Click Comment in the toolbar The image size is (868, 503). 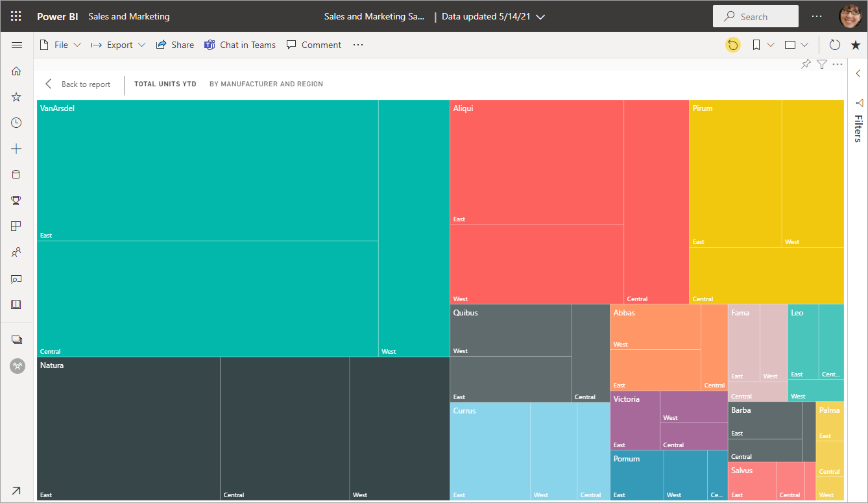(x=314, y=45)
